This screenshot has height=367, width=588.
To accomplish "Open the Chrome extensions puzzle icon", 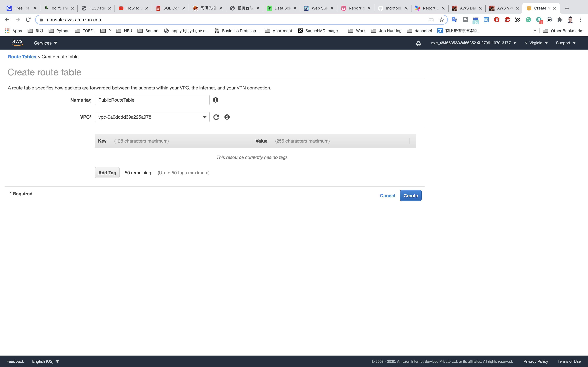I will coord(560,20).
